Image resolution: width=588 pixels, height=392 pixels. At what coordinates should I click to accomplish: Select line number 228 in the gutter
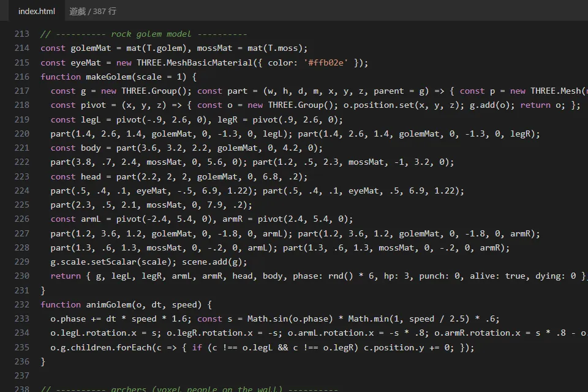22,247
